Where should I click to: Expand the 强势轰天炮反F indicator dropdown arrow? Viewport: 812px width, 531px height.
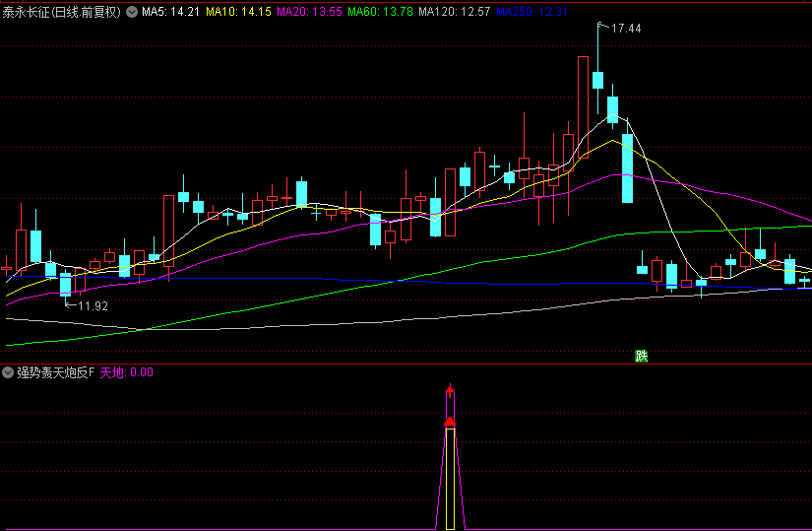(x=7, y=372)
